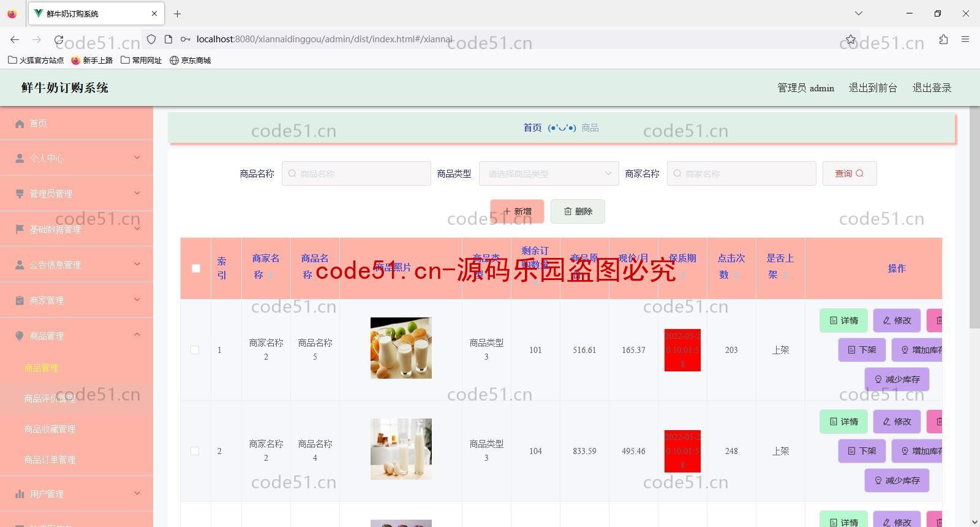Viewport: 980px width, 527px height.
Task: Click 下架 for row 2
Action: coord(862,451)
